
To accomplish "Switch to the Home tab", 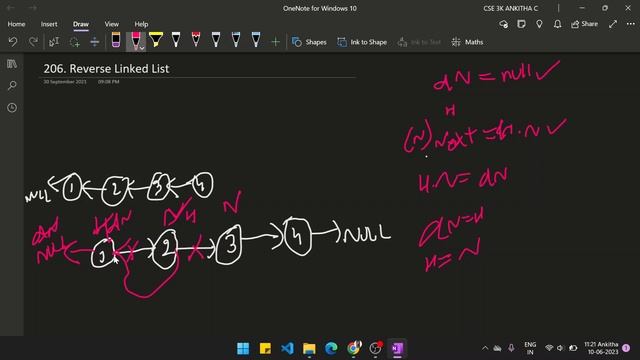I will [16, 24].
